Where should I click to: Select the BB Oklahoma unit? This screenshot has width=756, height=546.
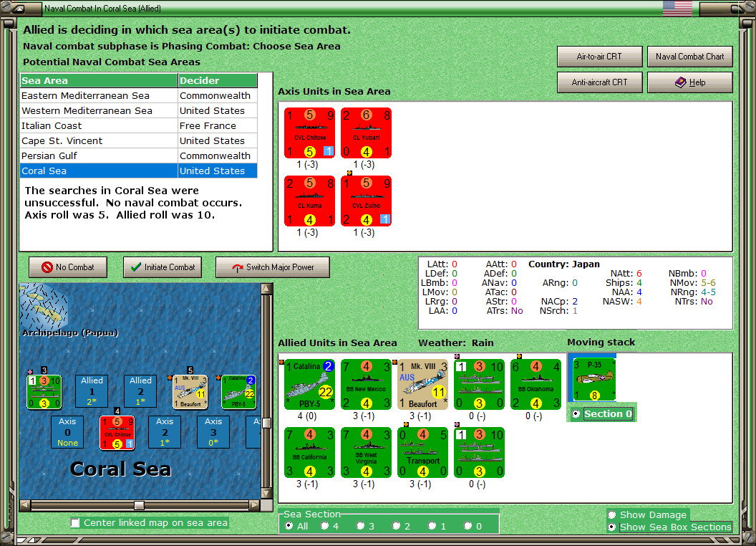(x=535, y=384)
